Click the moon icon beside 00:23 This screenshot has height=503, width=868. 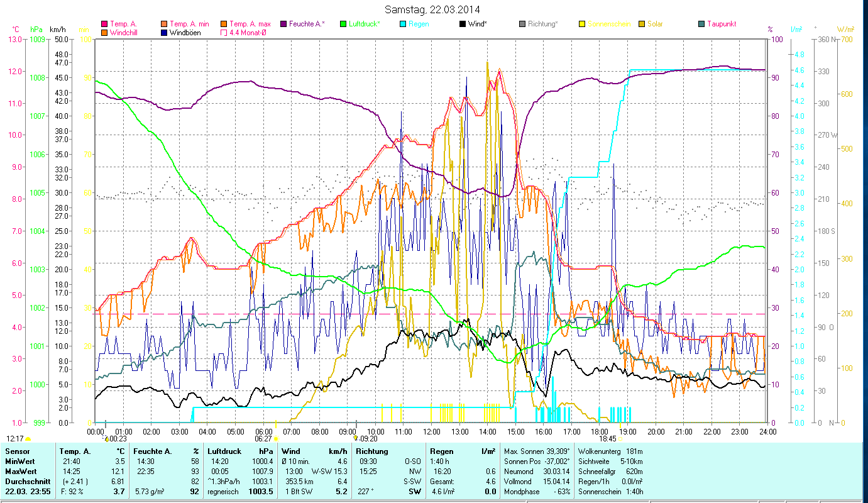pyautogui.click(x=106, y=439)
